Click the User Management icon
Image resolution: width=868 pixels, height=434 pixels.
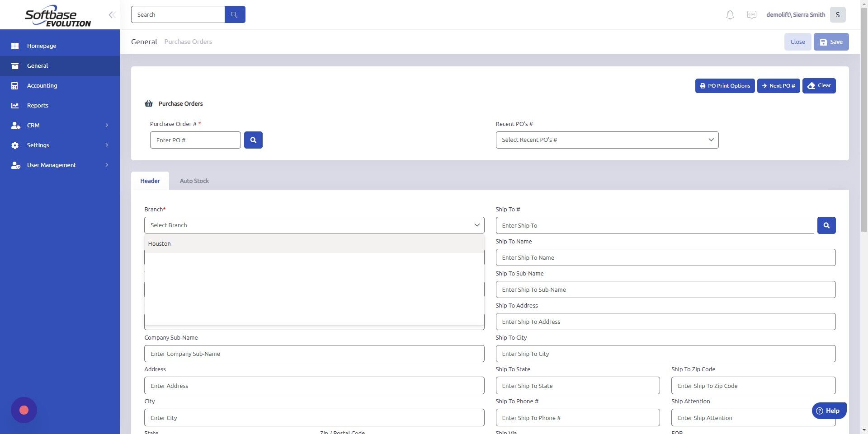(x=15, y=165)
